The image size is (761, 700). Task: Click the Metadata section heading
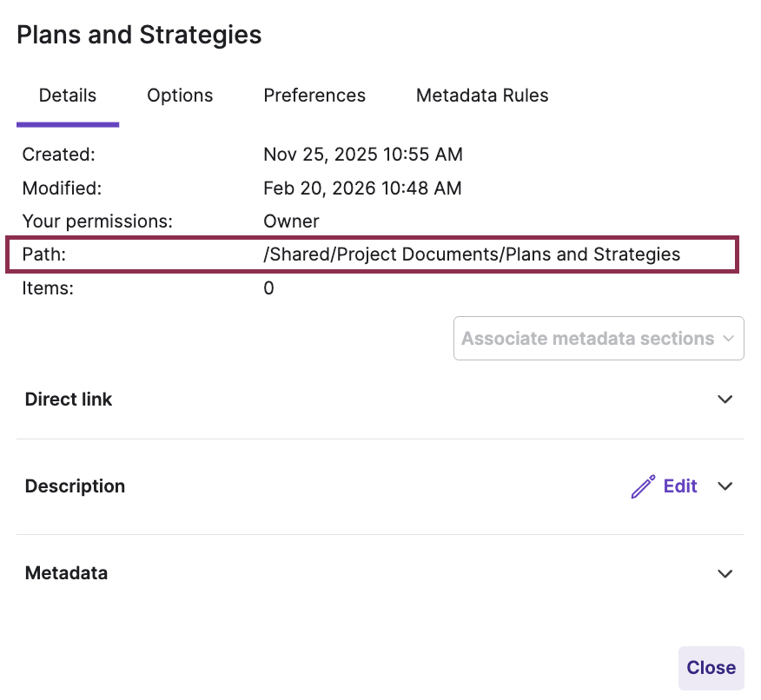coord(66,573)
